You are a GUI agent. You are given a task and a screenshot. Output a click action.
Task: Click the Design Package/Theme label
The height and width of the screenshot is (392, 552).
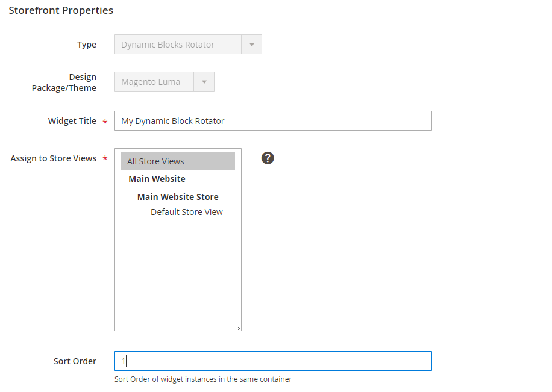64,82
